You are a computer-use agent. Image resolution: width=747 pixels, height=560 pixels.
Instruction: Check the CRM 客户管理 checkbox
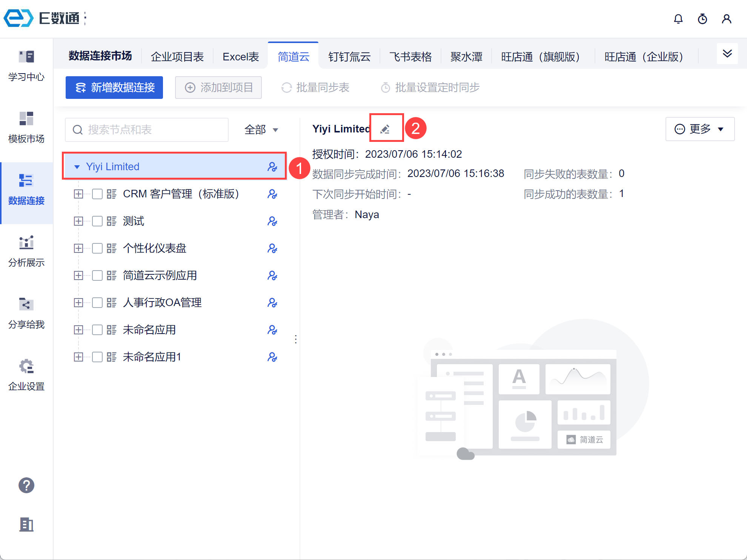(x=97, y=194)
